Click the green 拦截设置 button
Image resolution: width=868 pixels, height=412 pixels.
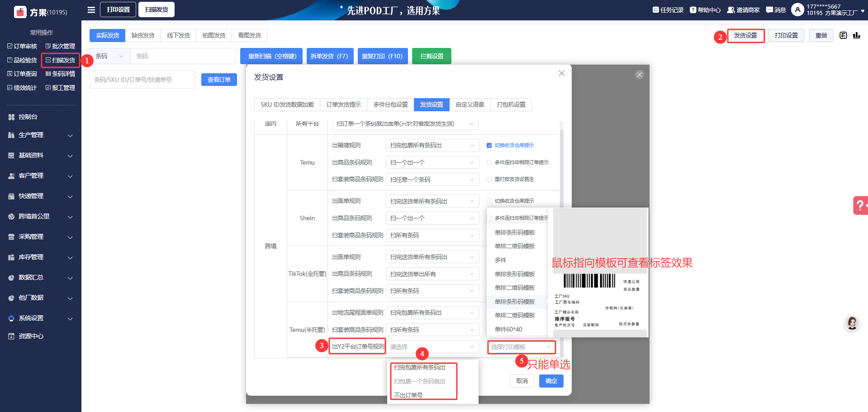(x=432, y=56)
